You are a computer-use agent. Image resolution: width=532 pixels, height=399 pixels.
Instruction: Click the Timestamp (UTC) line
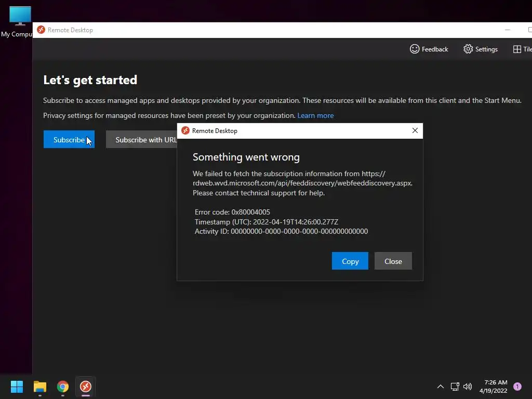pos(267,222)
